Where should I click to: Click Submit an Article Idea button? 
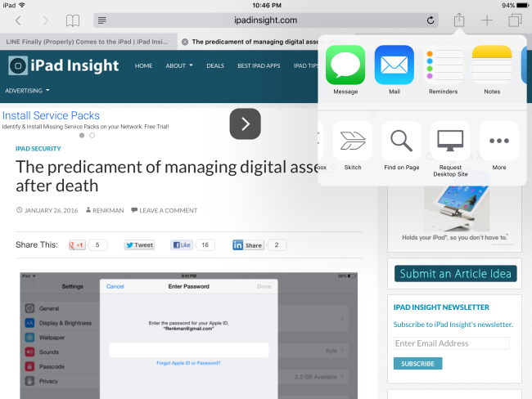[x=455, y=274]
